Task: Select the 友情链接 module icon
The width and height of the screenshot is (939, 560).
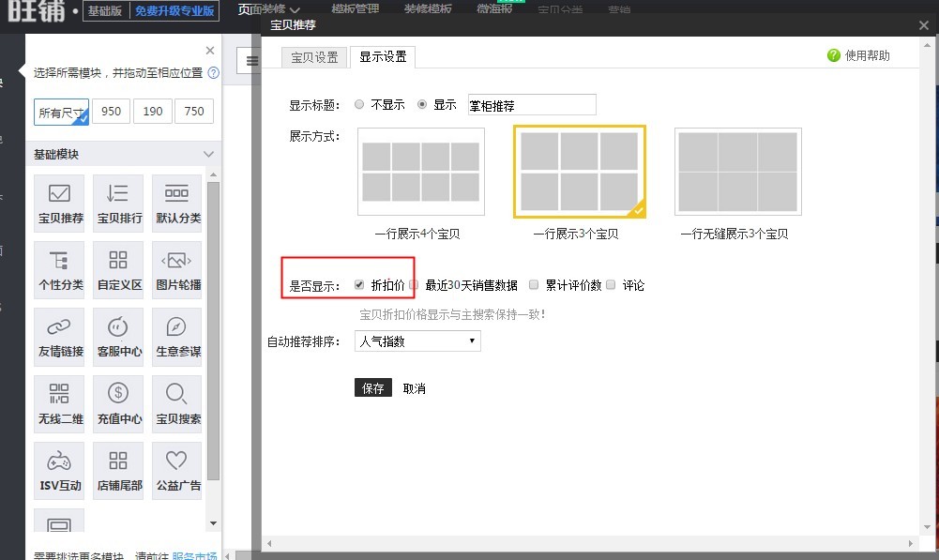Action: click(x=59, y=337)
